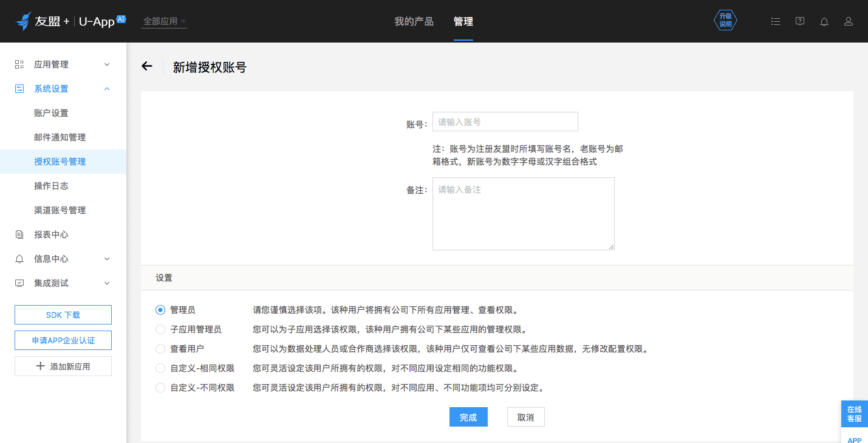Viewport: 868px width, 443px height.
Task: Open the help question mark icon
Action: (800, 21)
